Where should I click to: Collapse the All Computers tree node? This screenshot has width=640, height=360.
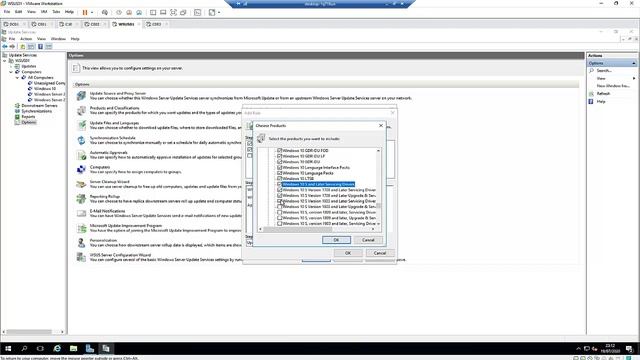coord(18,78)
